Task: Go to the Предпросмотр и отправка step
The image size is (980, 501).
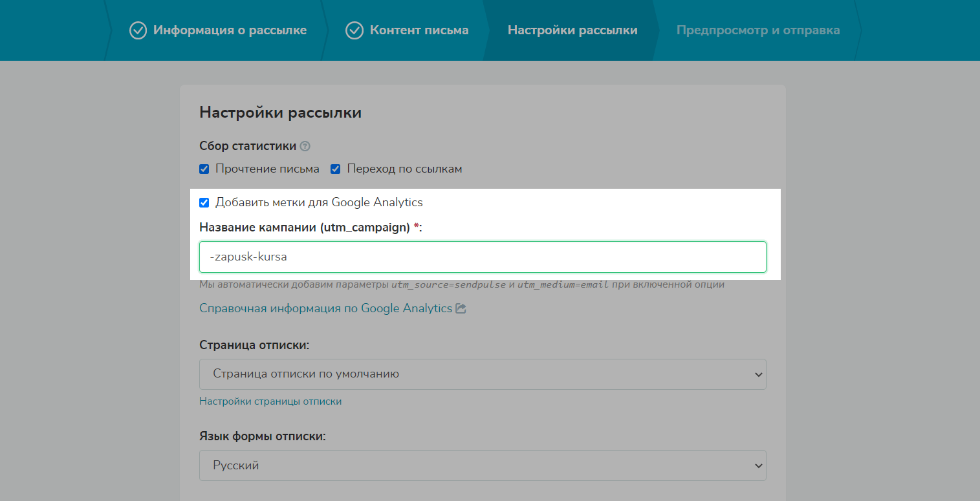Action: 758,30
